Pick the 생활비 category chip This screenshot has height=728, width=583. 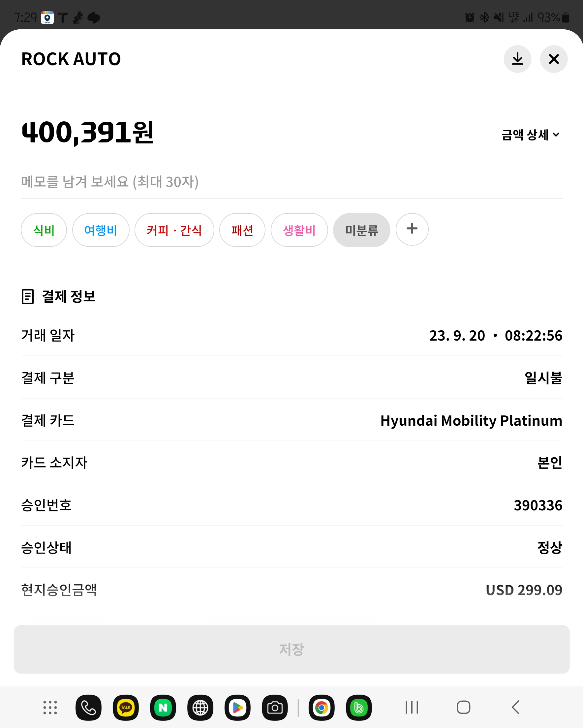pos(299,230)
